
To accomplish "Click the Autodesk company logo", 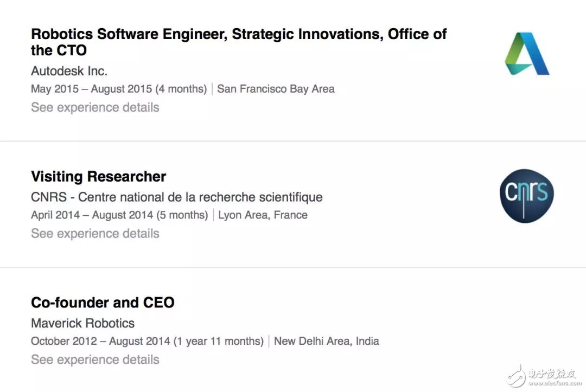I will [x=527, y=53].
